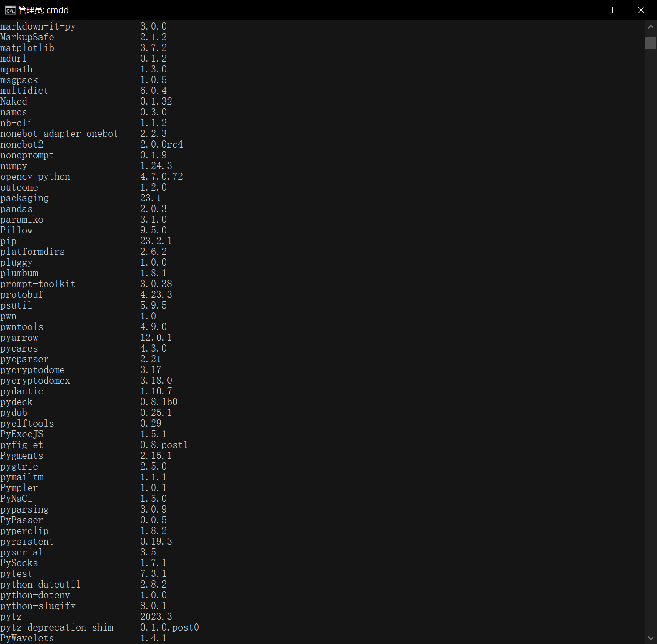Click matplotlib version 3.7.2

click(154, 48)
